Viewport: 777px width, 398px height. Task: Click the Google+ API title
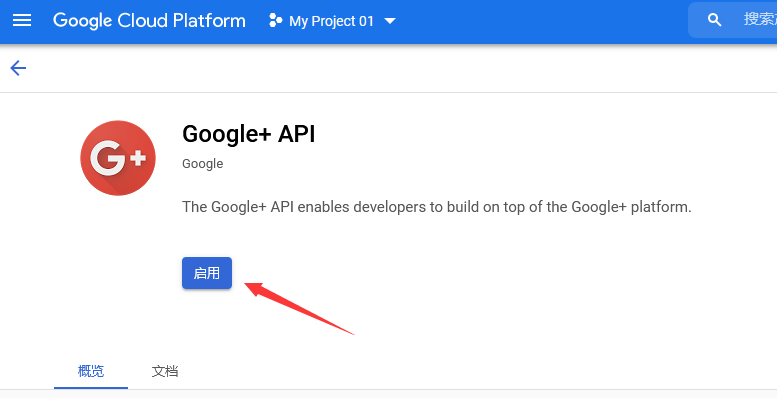[x=248, y=134]
